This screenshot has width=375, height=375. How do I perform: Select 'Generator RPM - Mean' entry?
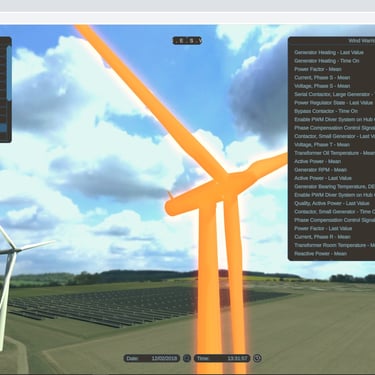click(320, 170)
